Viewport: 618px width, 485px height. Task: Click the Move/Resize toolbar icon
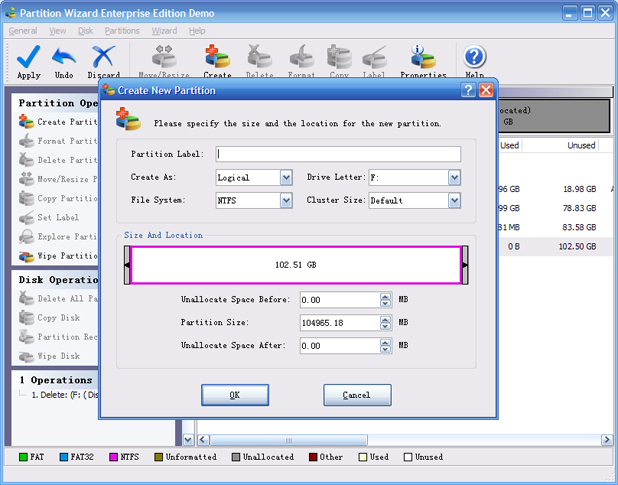(164, 57)
